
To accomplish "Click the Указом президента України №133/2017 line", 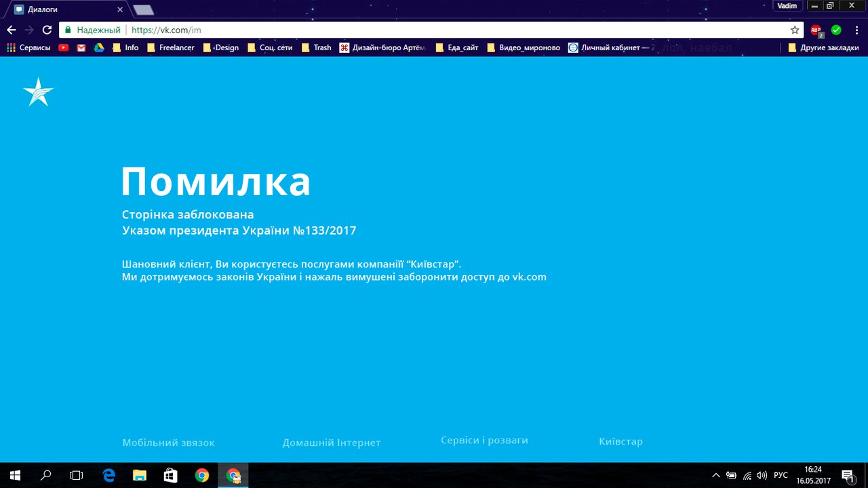I will pos(239,230).
